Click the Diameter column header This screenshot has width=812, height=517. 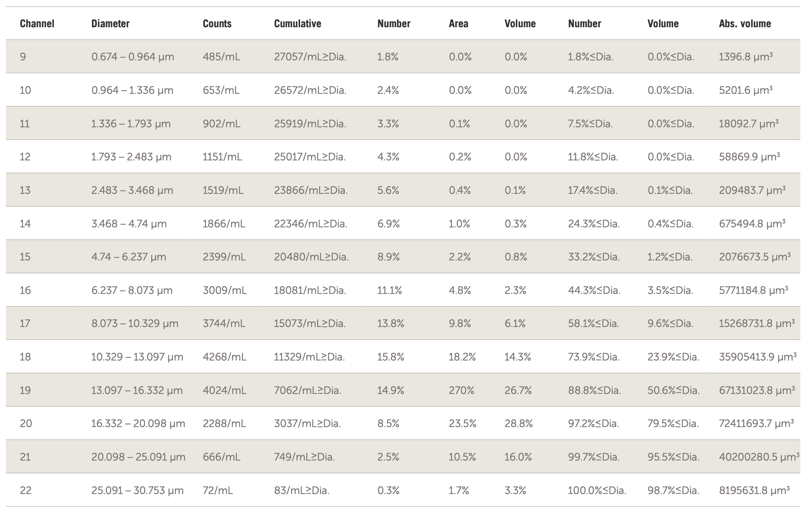pyautogui.click(x=110, y=24)
